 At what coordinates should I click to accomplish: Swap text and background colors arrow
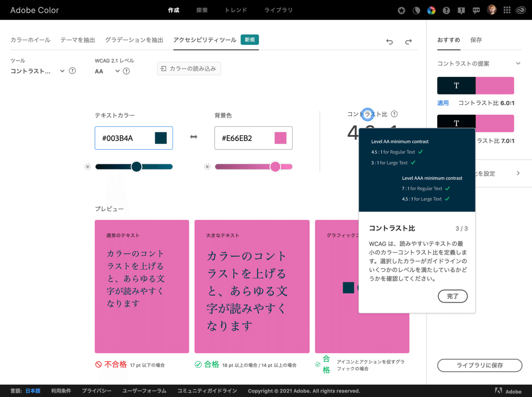(194, 137)
